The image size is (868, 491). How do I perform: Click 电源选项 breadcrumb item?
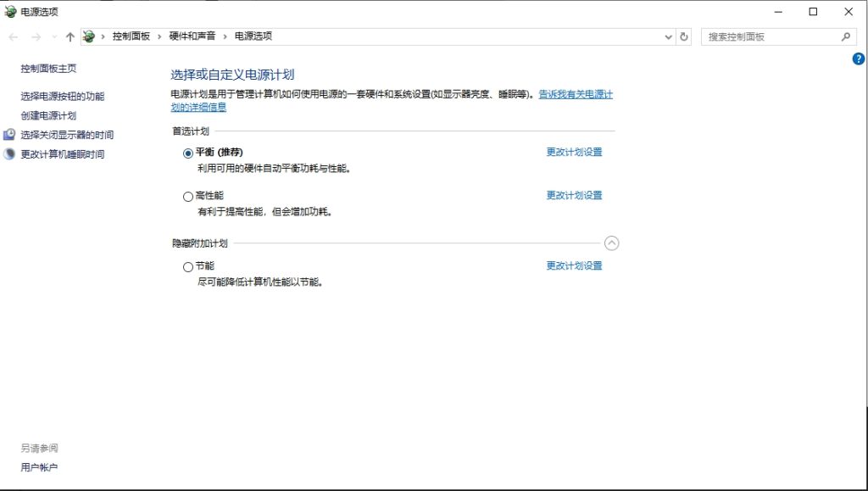pos(253,36)
